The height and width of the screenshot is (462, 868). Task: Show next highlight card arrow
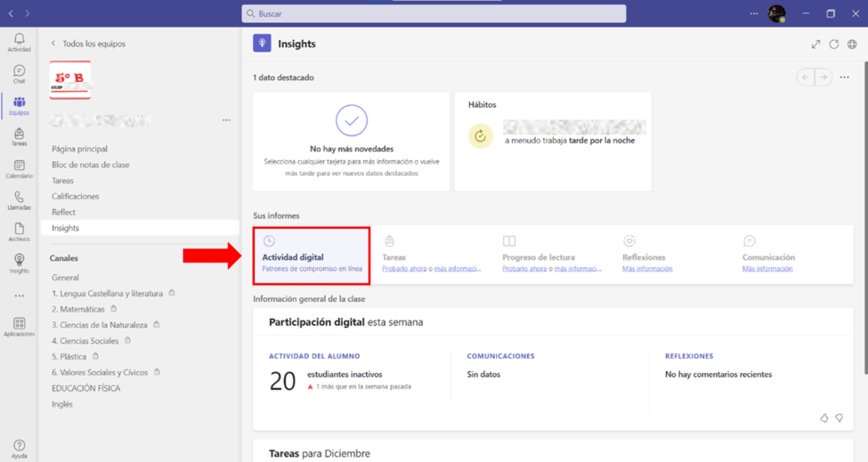pos(823,77)
